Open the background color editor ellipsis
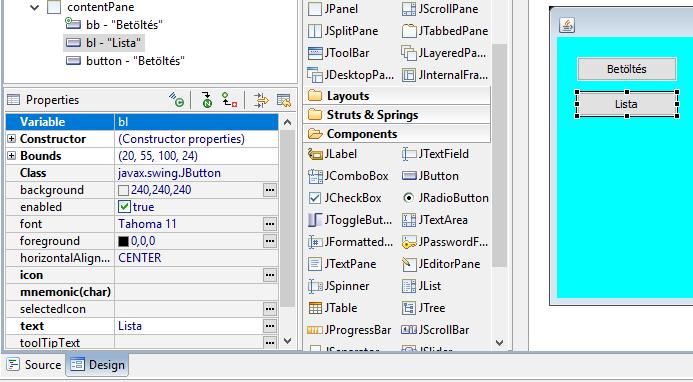 (x=270, y=190)
